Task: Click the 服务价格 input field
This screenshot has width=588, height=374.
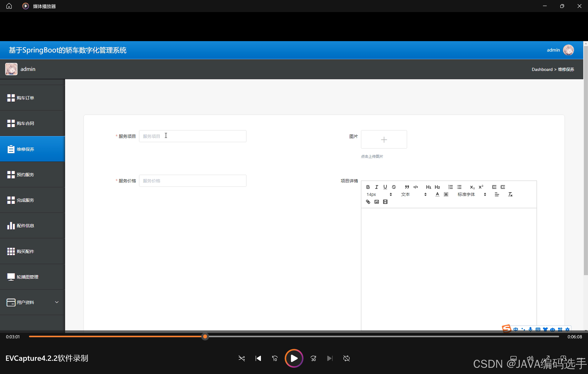Action: point(192,181)
